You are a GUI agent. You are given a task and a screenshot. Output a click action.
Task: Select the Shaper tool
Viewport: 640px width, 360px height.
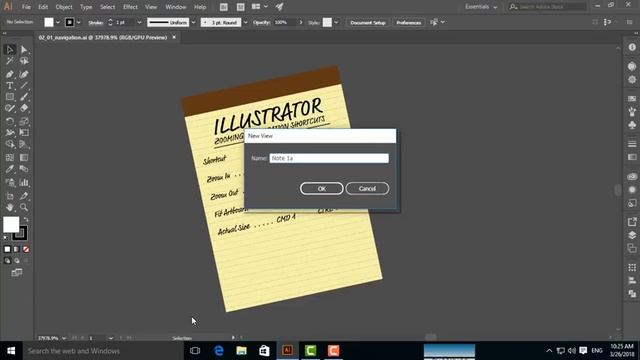[10, 109]
